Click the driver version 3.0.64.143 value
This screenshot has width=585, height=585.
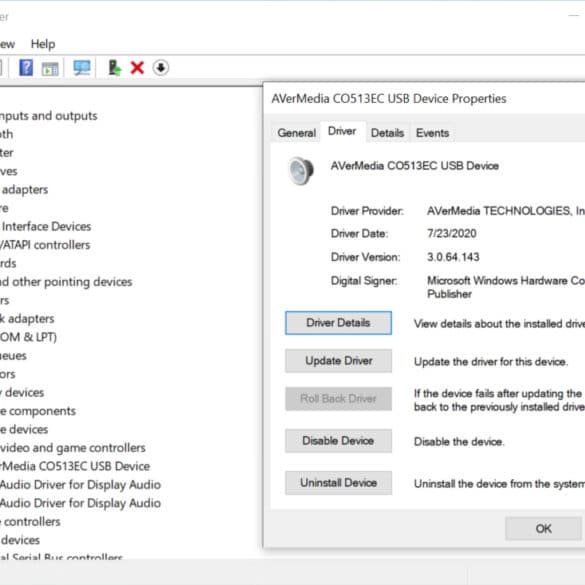453,257
